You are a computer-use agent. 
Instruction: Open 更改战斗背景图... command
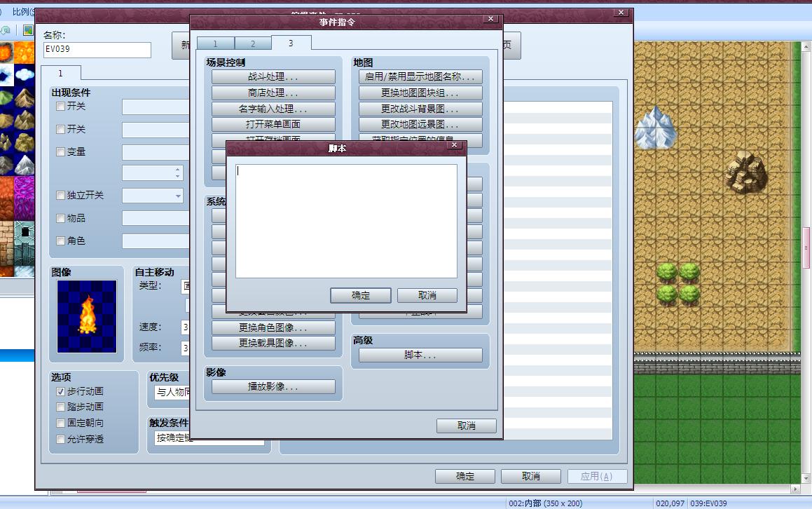point(420,109)
